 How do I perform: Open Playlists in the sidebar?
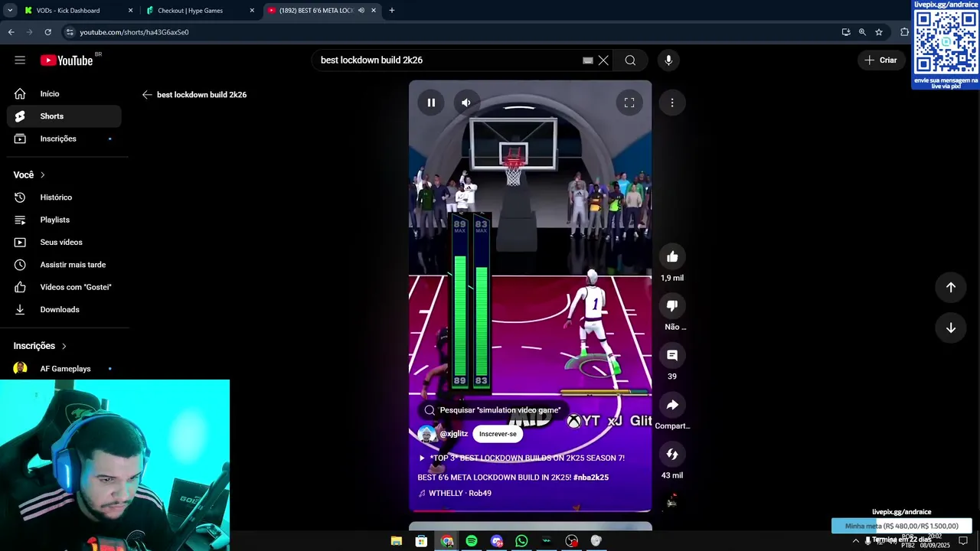[64, 220]
